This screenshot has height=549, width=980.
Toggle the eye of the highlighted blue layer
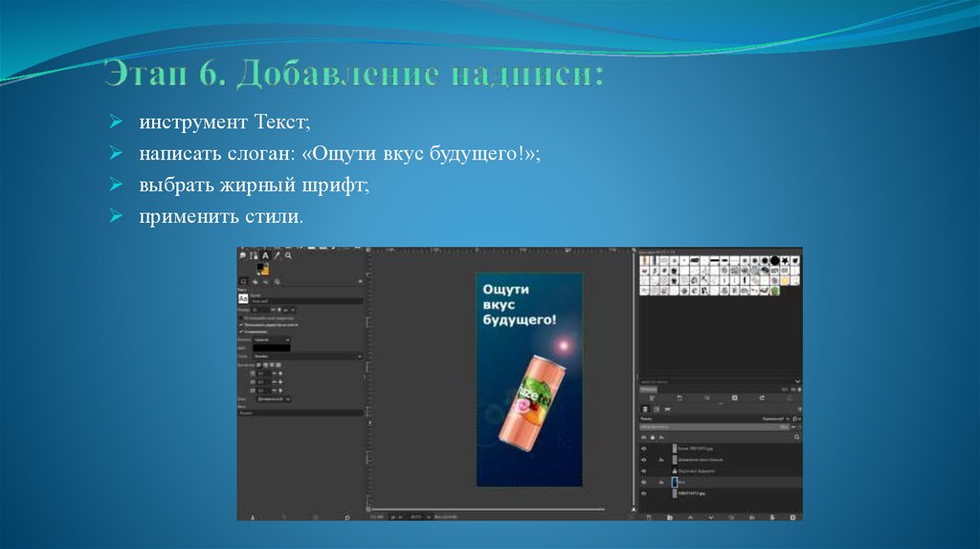644,482
